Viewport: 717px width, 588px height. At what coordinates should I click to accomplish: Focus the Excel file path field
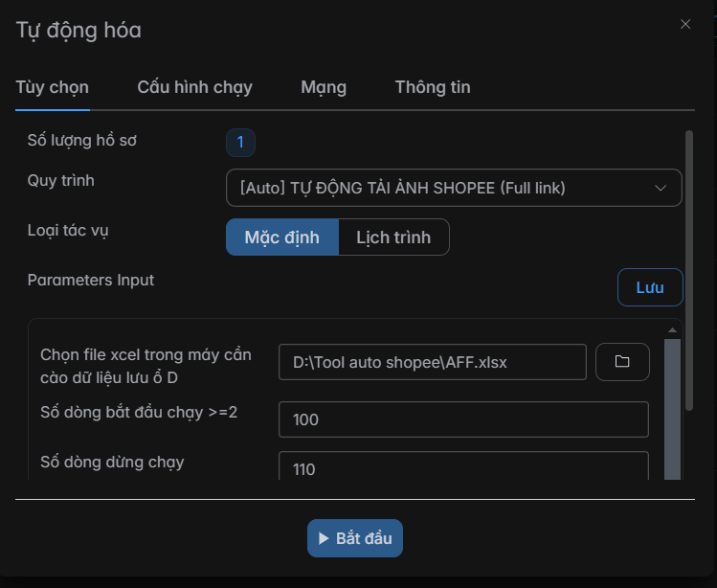tap(432, 363)
